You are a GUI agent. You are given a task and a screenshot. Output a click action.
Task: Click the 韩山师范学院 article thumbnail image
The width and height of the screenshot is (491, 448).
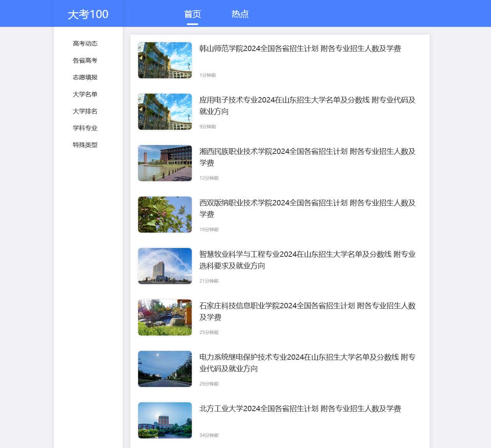165,60
